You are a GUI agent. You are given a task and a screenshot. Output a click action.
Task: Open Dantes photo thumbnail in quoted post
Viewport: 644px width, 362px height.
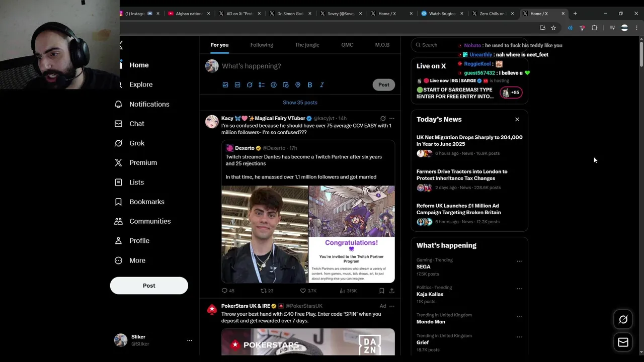[x=265, y=234]
